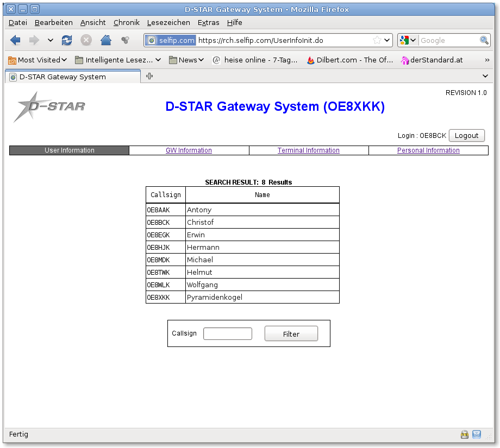Viewport: 500px width, 448px height.
Task: Go to the home page icon
Action: point(106,40)
